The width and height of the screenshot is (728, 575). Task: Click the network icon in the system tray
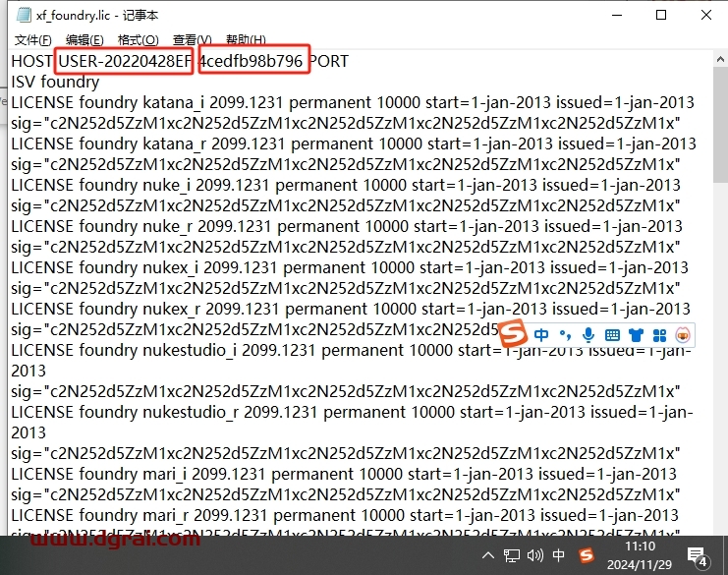tap(512, 555)
